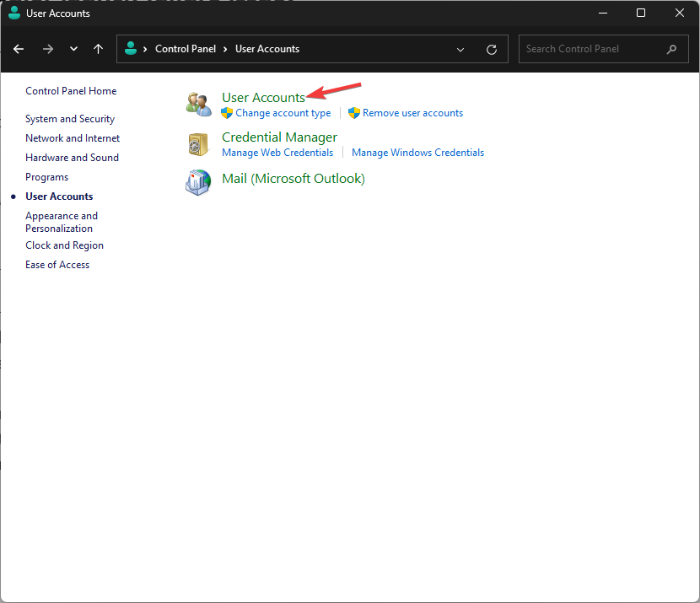Open Ease of Access category
700x603 pixels.
point(57,265)
